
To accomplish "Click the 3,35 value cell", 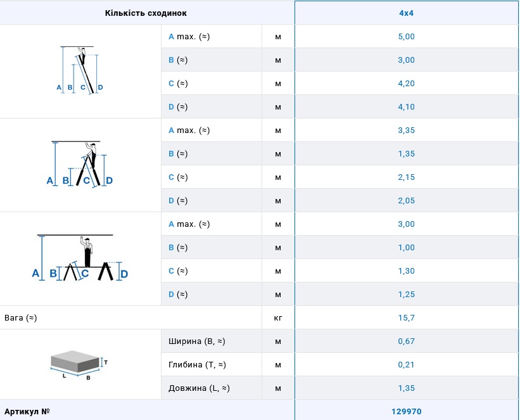I will tap(406, 130).
